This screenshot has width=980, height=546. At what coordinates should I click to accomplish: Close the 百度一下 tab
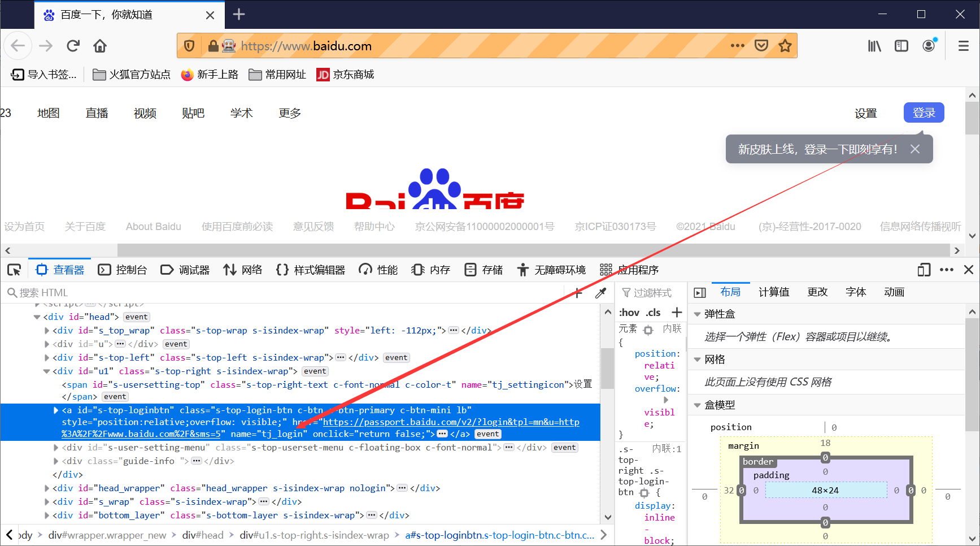[210, 15]
